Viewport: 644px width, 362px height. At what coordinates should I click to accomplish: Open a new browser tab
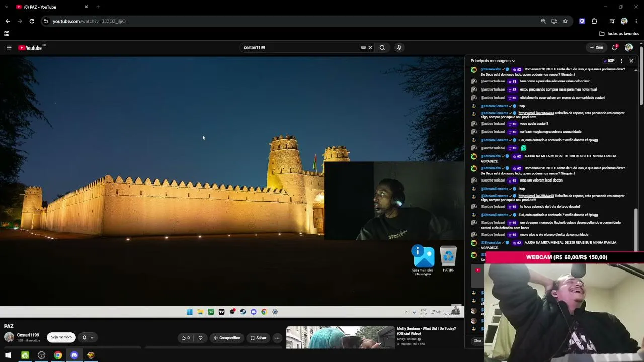tap(98, 7)
